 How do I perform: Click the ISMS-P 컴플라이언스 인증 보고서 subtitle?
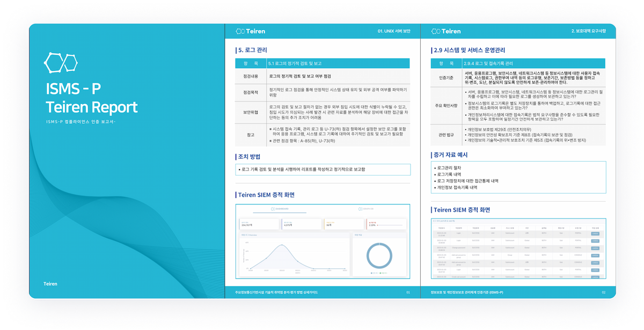pos(81,123)
